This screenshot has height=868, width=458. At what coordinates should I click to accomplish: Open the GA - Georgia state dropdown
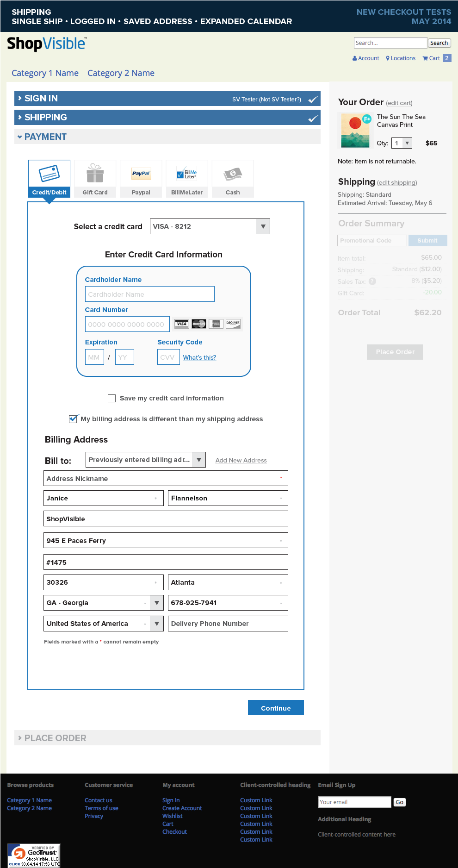(x=104, y=603)
